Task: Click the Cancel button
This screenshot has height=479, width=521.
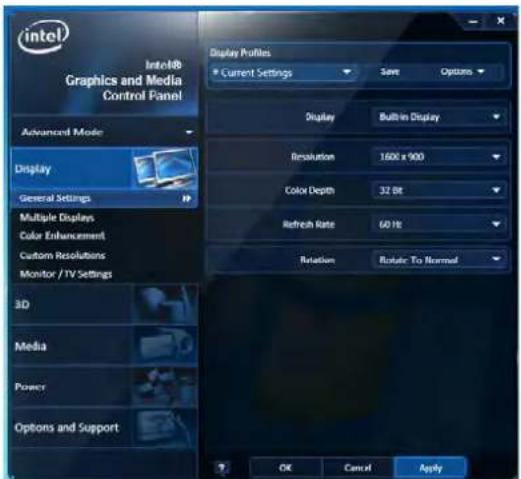Action: [358, 468]
